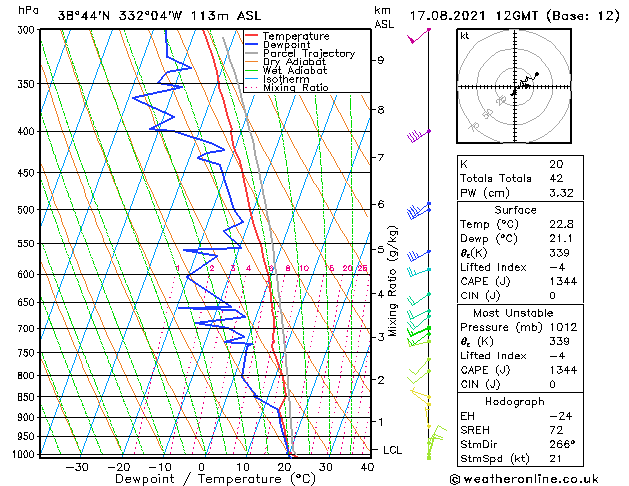The image size is (629, 486).
Task: Click the purple wind barb at 400 hPa
Action: tap(418, 136)
